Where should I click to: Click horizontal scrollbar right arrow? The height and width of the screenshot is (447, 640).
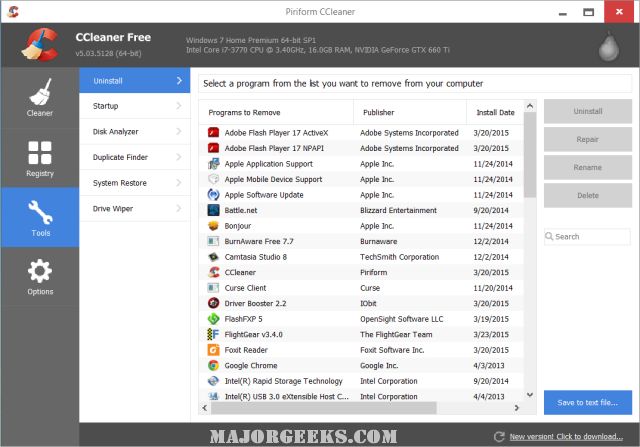tap(517, 407)
